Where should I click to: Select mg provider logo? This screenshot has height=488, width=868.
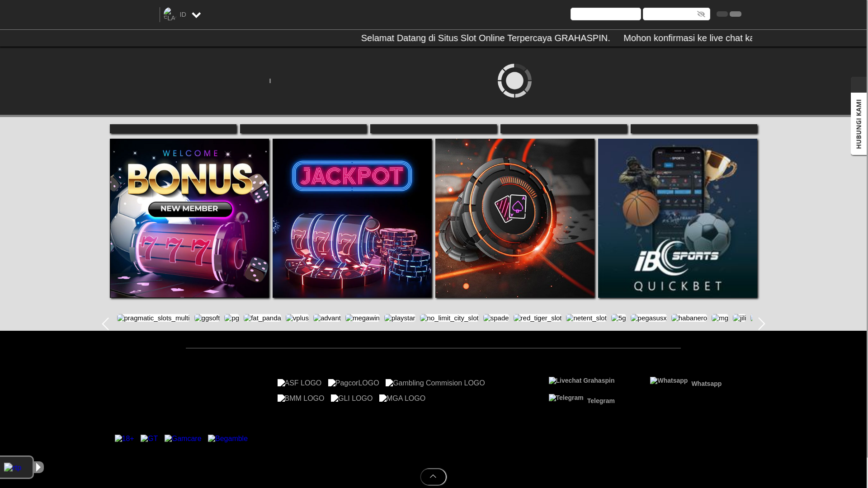[x=720, y=318]
